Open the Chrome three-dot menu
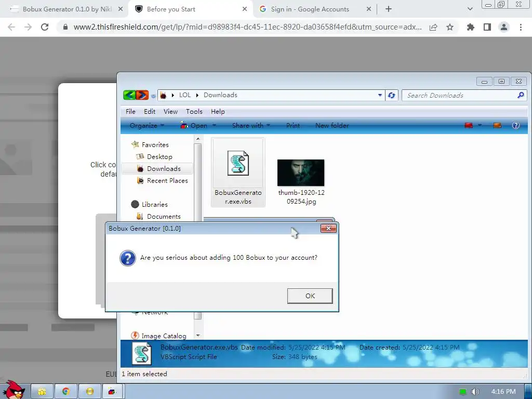The width and height of the screenshot is (532, 399). [521, 27]
